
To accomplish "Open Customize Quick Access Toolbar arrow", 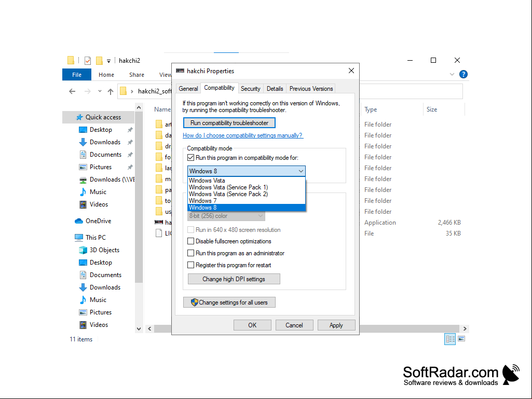I will coord(108,61).
